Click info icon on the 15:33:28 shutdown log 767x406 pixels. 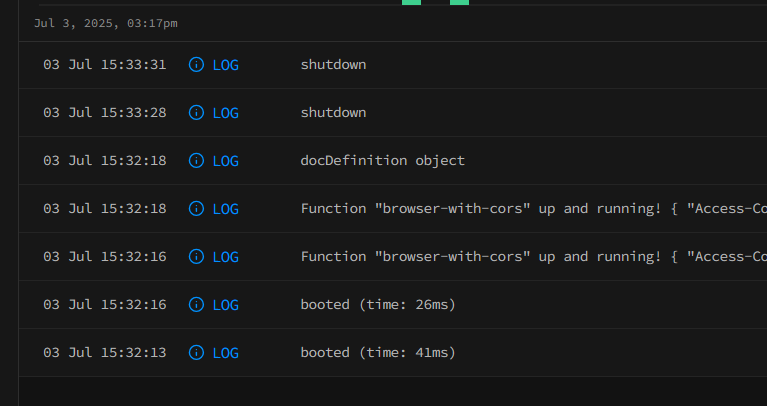(196, 113)
